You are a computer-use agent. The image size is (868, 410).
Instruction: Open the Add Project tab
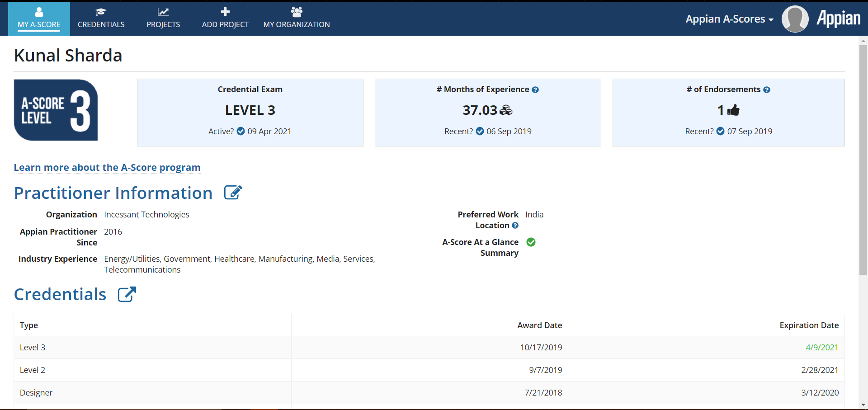tap(225, 19)
